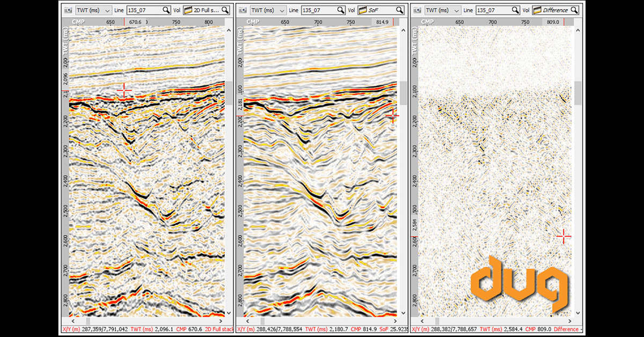Click the vertical scrollbar thumb in the Difference panel
The height and width of the screenshot is (337, 644).
tap(578, 93)
